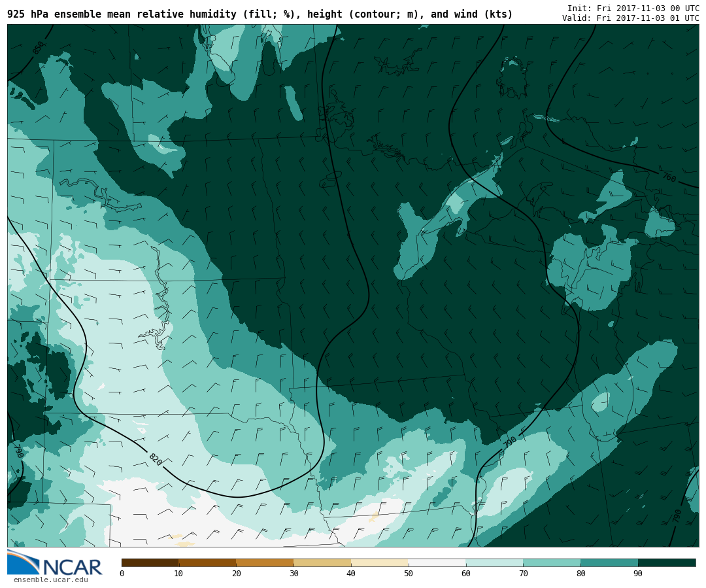Viewport: 706px width, 588px height.
Task: Click the 10-20% brown colorbar swatch
Action: (x=208, y=562)
